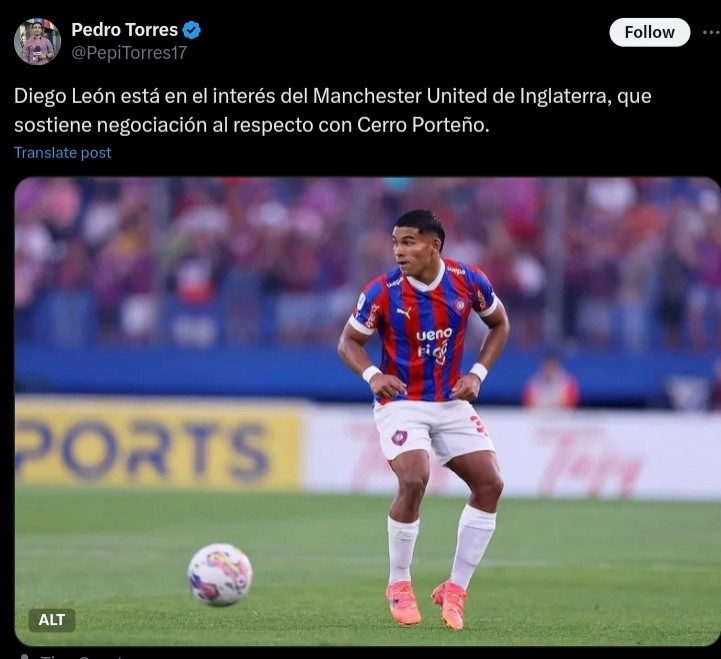This screenshot has width=721, height=659.
Task: Show the ALT image description badge
Action: [52, 620]
